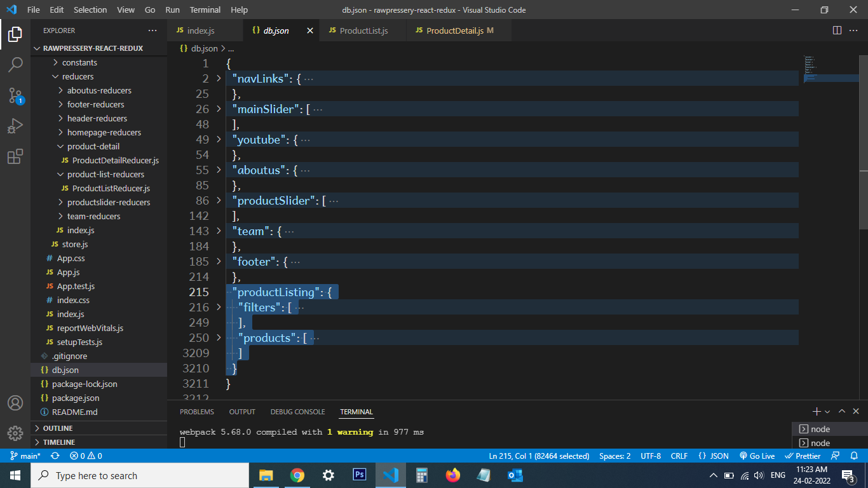Open the Manage gear menu
Image resolution: width=868 pixels, height=488 pixels.
[x=15, y=433]
